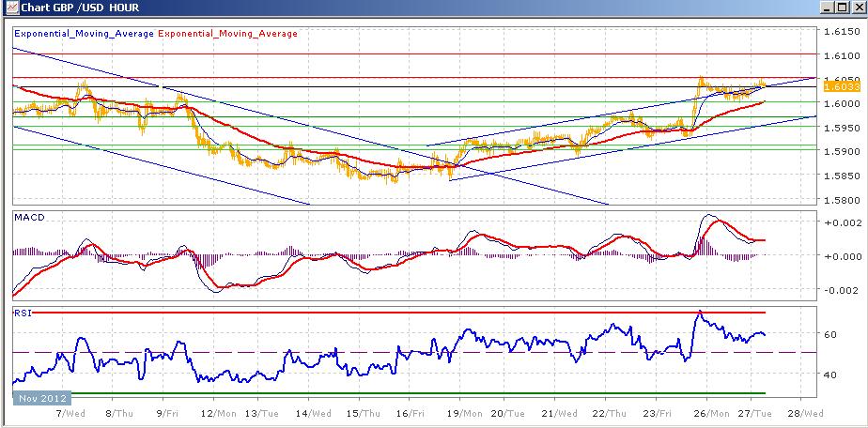868x428 pixels.
Task: Click the +0.002 MACD scale label
Action: [842, 222]
